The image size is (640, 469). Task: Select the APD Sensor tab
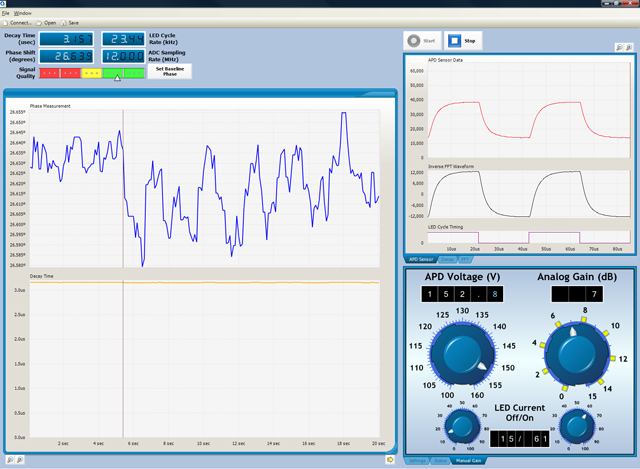point(422,259)
